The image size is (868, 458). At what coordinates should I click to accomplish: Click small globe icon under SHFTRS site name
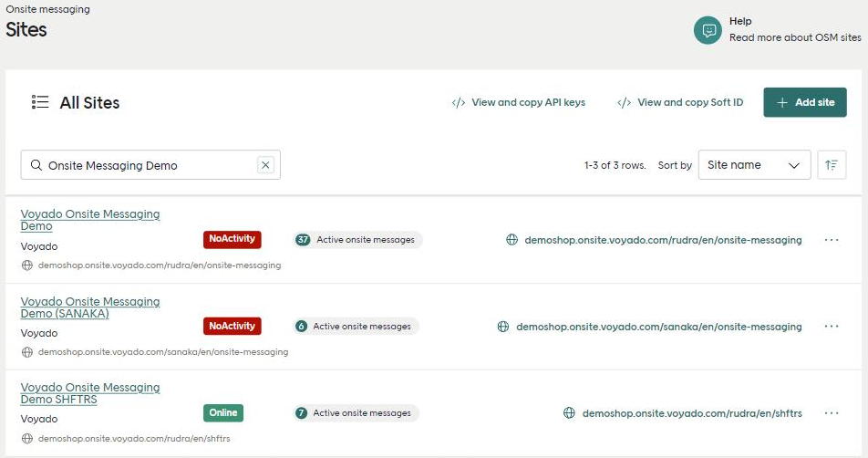pyautogui.click(x=27, y=439)
